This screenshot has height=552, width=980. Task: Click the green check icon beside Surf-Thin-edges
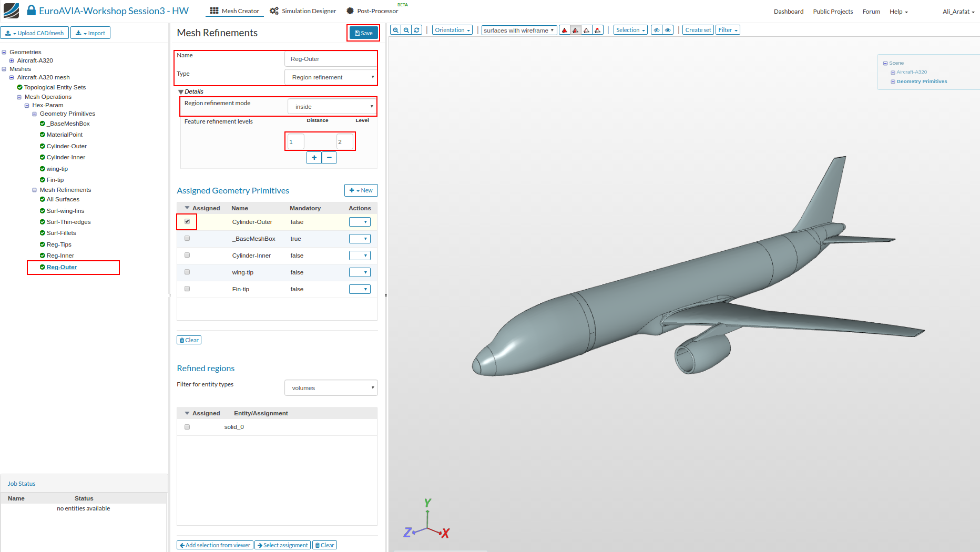point(43,222)
